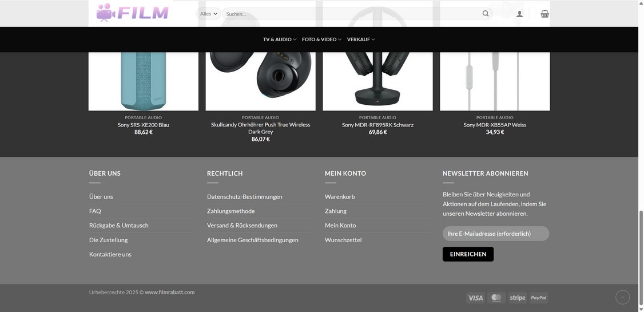The height and width of the screenshot is (312, 644).
Task: Open Rückgabe & Umtausch link
Action: point(119,225)
